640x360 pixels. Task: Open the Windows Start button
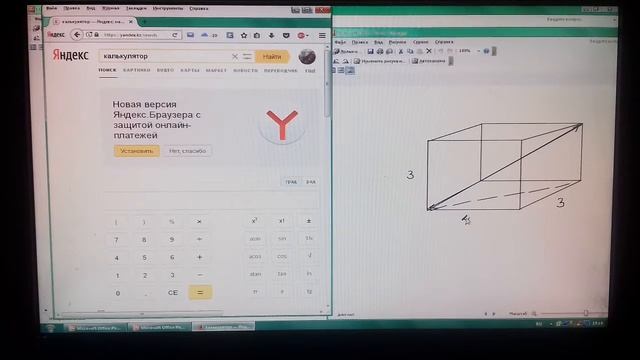[x=51, y=328]
